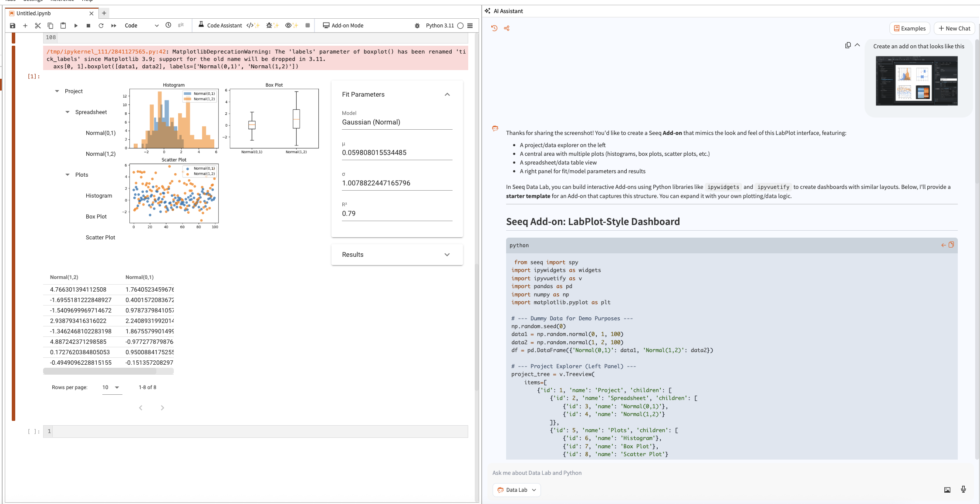Collapse the Fit Parameters panel

pos(447,94)
